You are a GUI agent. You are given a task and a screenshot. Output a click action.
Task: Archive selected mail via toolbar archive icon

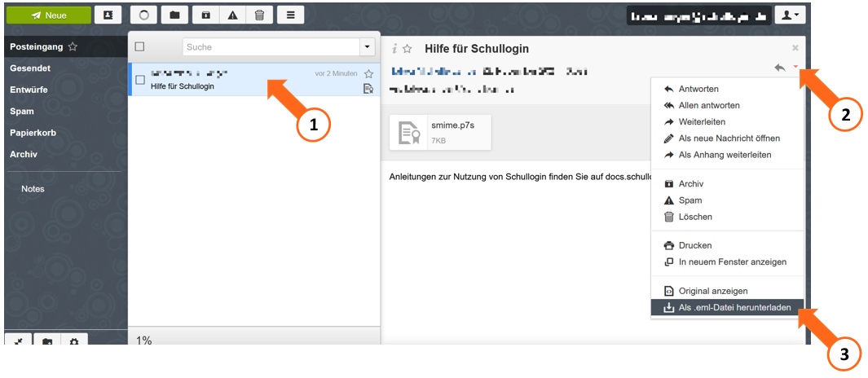[205, 15]
